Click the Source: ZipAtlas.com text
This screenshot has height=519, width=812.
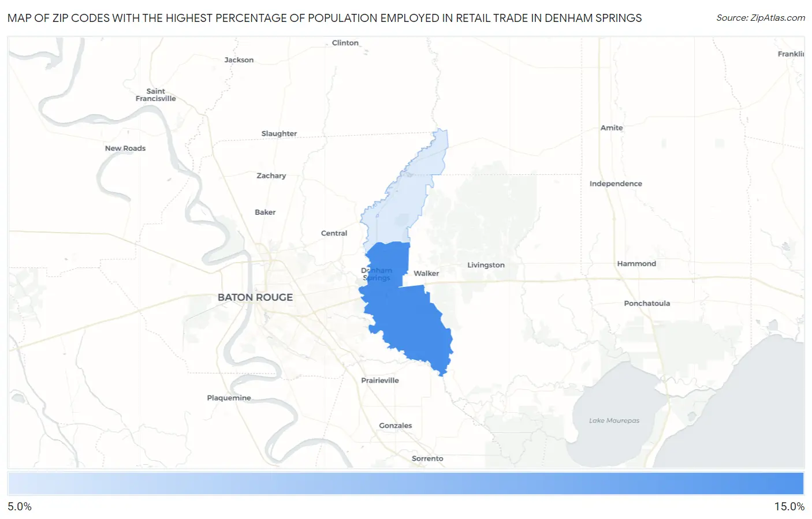pos(761,18)
